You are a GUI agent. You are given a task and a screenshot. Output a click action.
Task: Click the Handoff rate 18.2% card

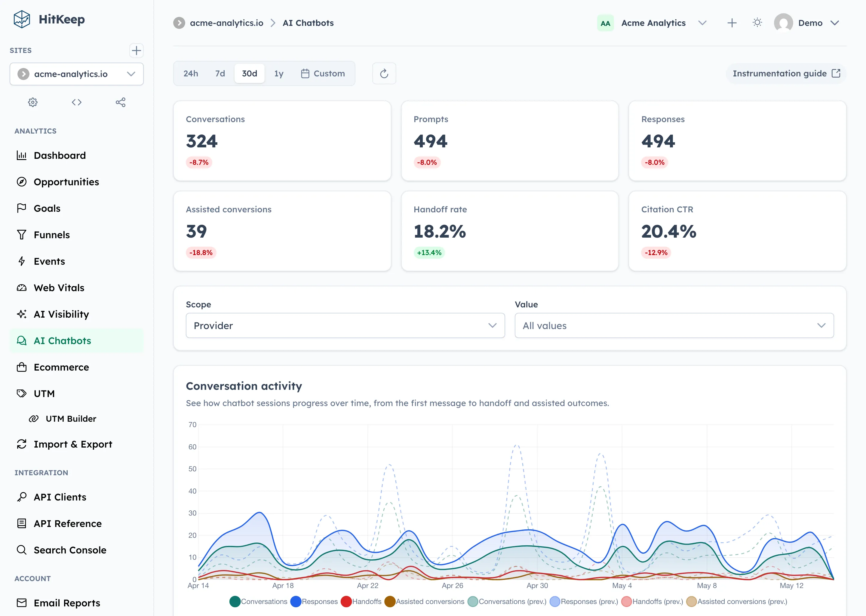click(510, 231)
